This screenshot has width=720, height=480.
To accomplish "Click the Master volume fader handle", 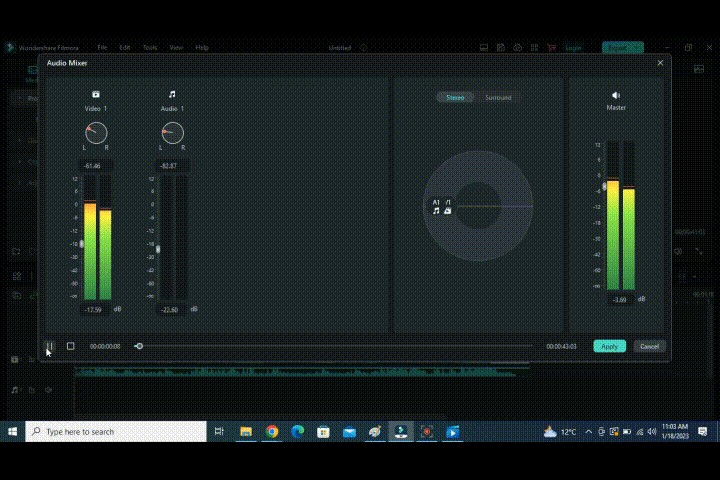I will pyautogui.click(x=604, y=186).
